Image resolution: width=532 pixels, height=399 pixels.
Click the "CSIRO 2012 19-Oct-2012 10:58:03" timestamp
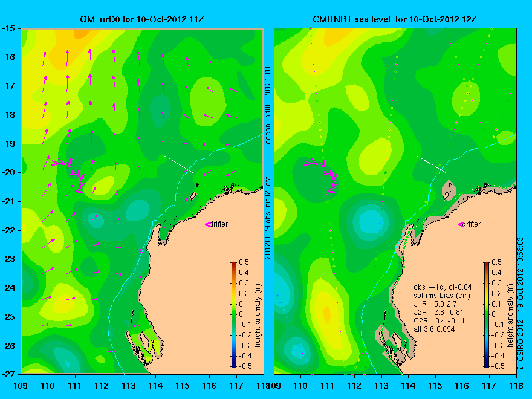pyautogui.click(x=520, y=303)
